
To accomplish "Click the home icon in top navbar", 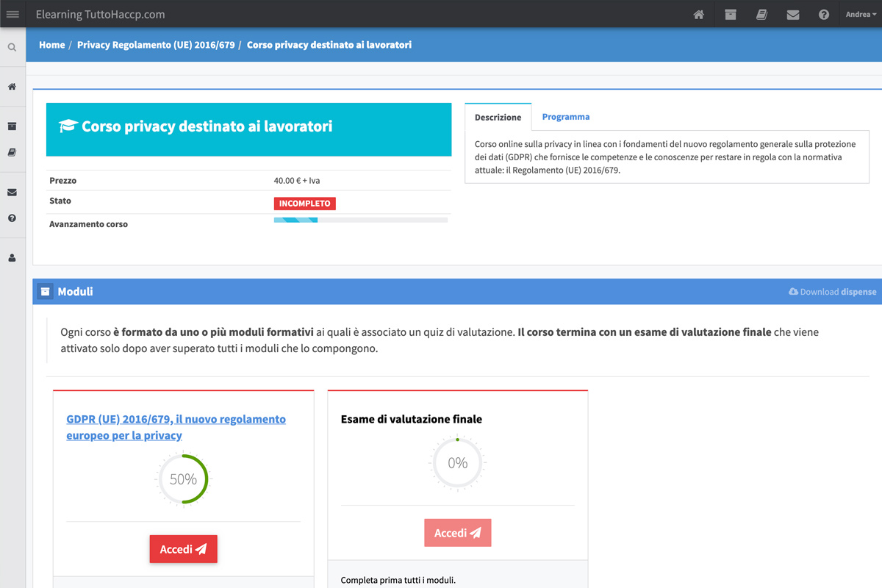I will tap(699, 15).
